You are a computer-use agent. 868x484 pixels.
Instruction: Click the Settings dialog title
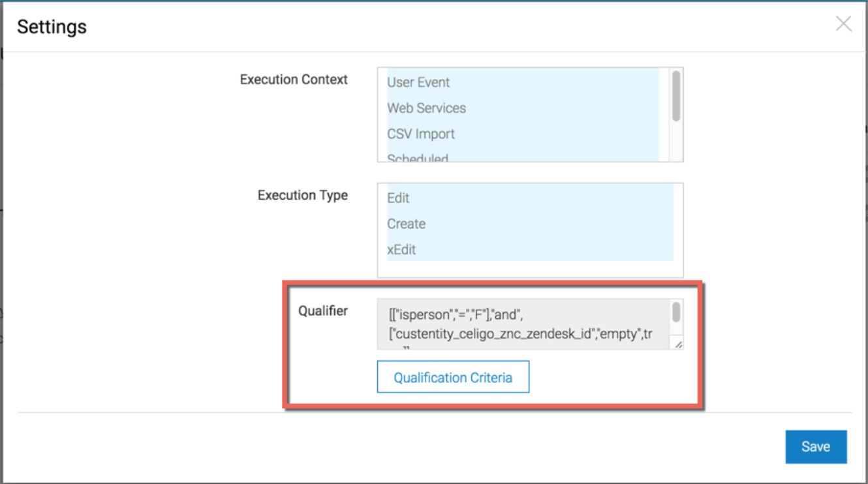[52, 27]
